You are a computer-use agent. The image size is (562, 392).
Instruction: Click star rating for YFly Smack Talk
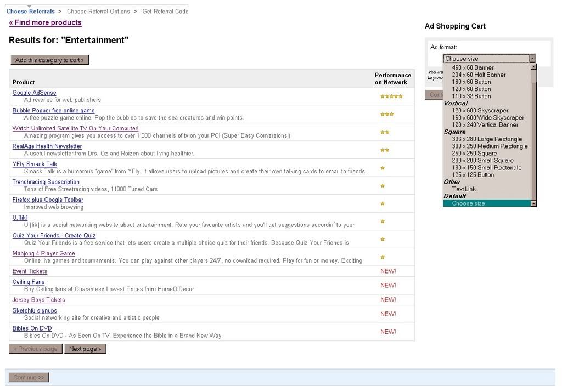pyautogui.click(x=383, y=168)
